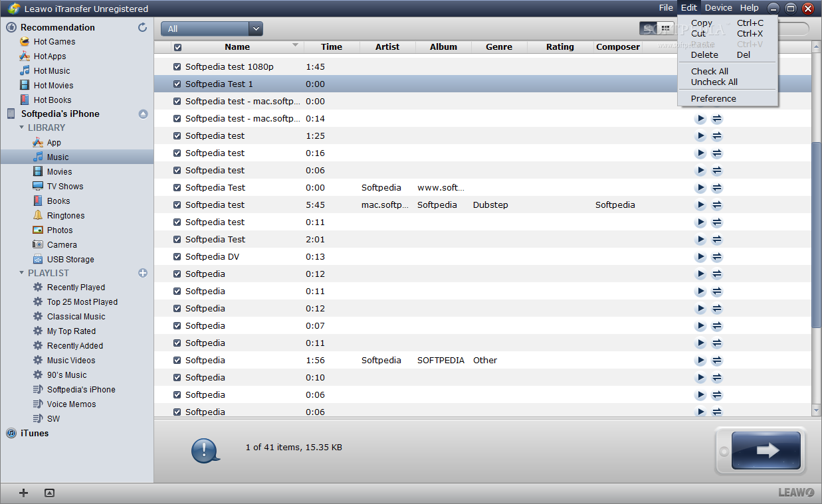Viewport: 822px width, 504px height.
Task: Select App in the library
Action: tap(54, 143)
